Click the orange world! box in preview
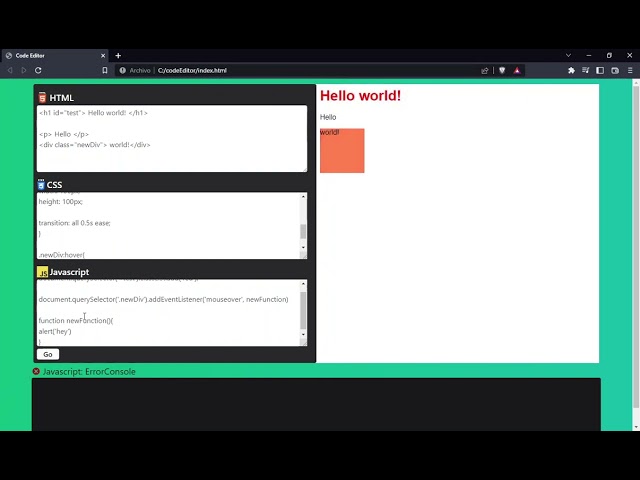Viewport: 640px width, 480px height. coord(342,151)
